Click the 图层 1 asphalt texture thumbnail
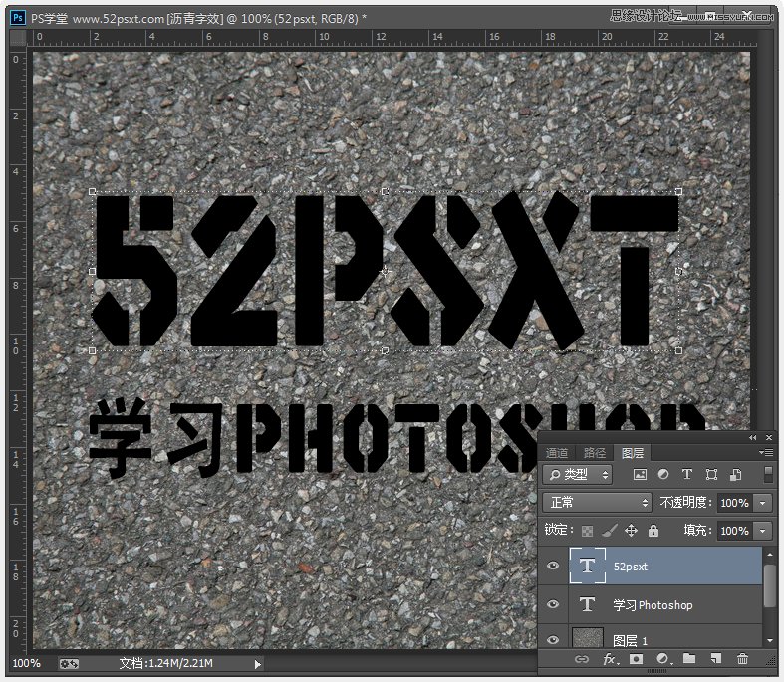 [x=587, y=637]
